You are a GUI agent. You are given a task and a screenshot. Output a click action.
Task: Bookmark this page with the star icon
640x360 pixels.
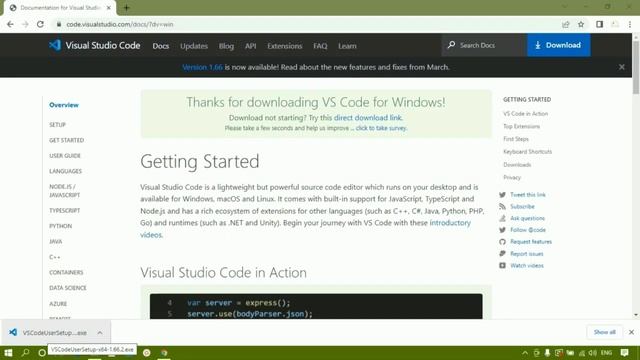pos(581,24)
